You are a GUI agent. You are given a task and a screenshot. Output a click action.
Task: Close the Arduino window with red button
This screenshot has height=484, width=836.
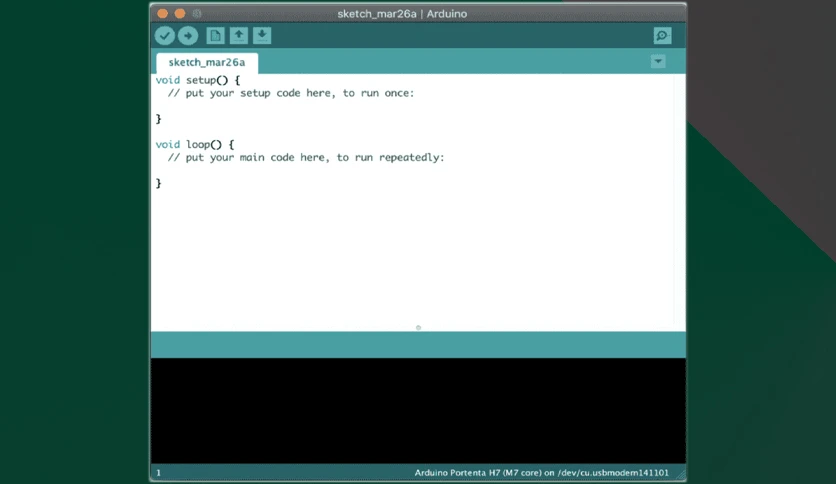pyautogui.click(x=163, y=13)
